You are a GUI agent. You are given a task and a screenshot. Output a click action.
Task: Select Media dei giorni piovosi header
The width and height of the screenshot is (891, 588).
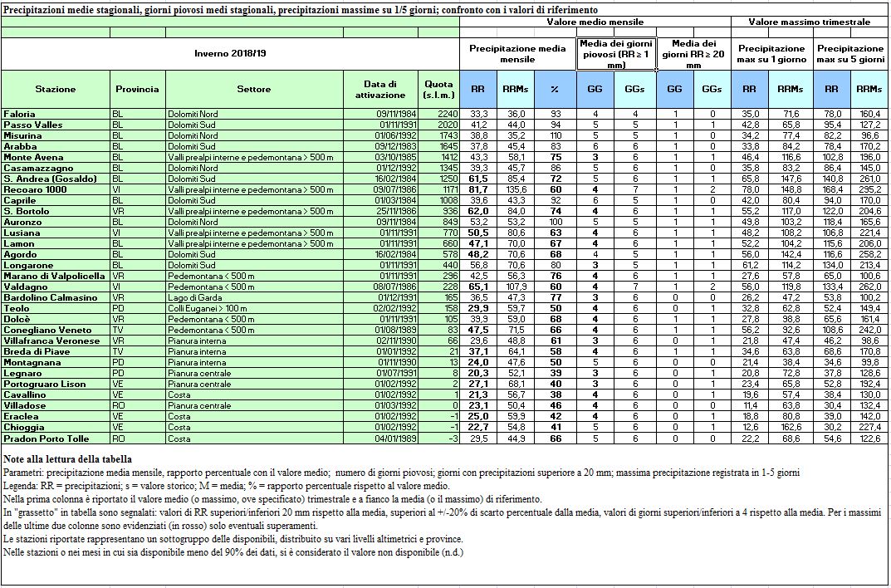click(615, 54)
